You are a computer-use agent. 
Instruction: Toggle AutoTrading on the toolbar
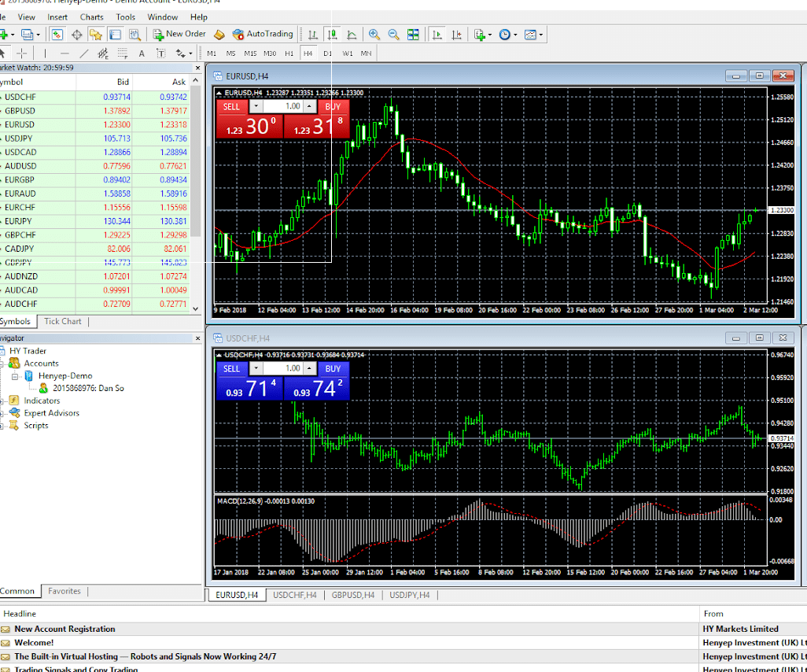263,34
